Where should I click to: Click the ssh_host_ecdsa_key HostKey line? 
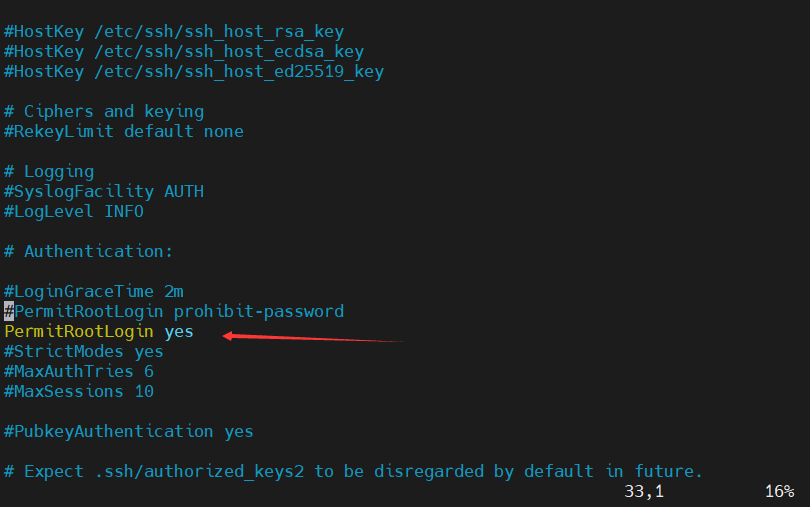tap(184, 51)
